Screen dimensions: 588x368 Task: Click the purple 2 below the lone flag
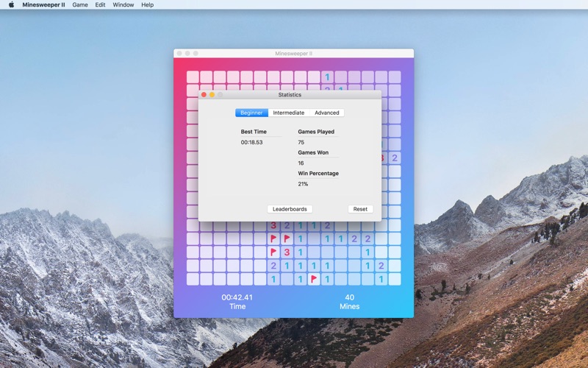273,266
